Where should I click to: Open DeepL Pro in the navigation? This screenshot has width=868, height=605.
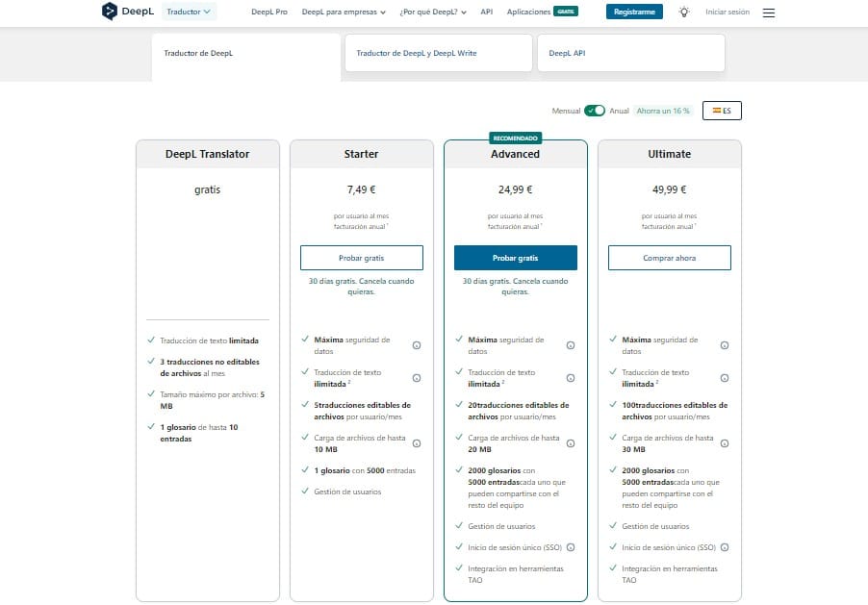pyautogui.click(x=269, y=12)
